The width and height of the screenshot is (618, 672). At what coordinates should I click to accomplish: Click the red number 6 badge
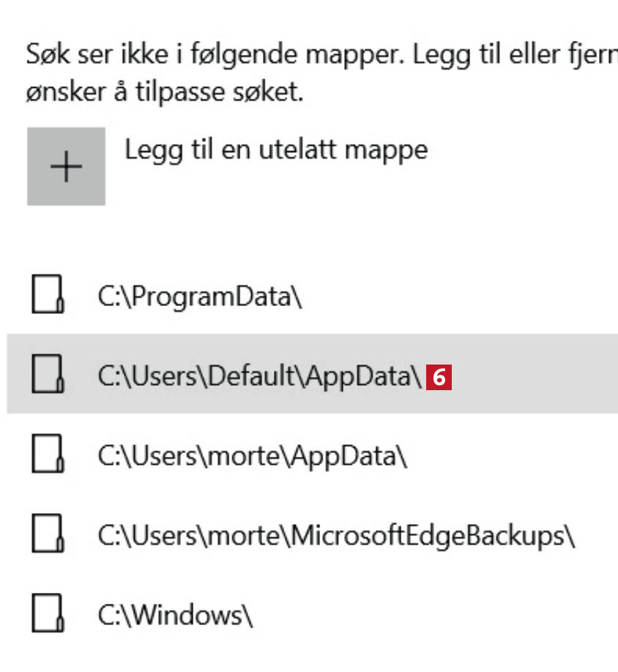(439, 377)
